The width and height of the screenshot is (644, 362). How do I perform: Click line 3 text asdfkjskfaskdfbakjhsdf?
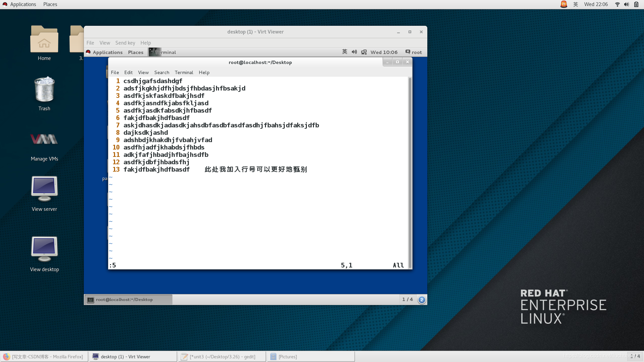[164, 96]
